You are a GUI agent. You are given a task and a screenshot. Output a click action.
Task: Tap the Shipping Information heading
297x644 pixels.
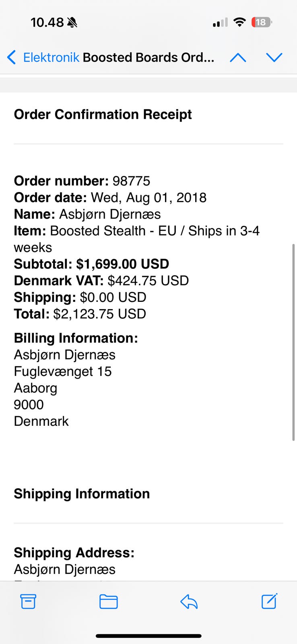(x=82, y=494)
